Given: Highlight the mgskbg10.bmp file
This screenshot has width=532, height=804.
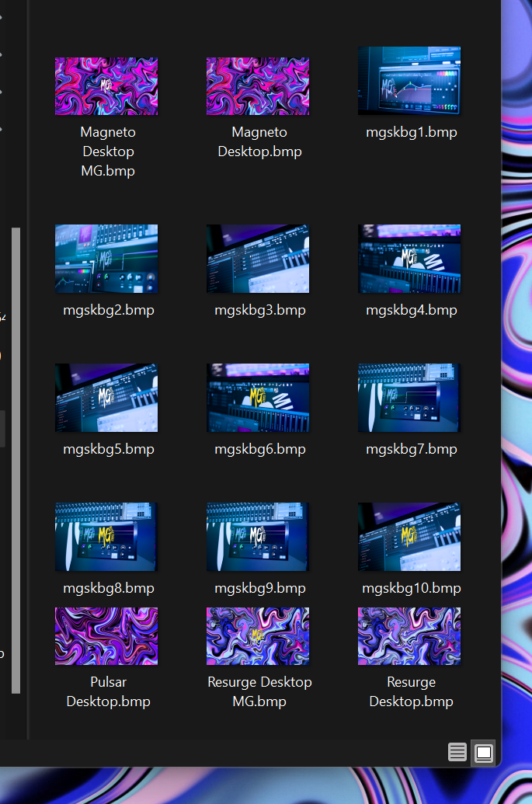Looking at the screenshot, I should click(x=409, y=537).
